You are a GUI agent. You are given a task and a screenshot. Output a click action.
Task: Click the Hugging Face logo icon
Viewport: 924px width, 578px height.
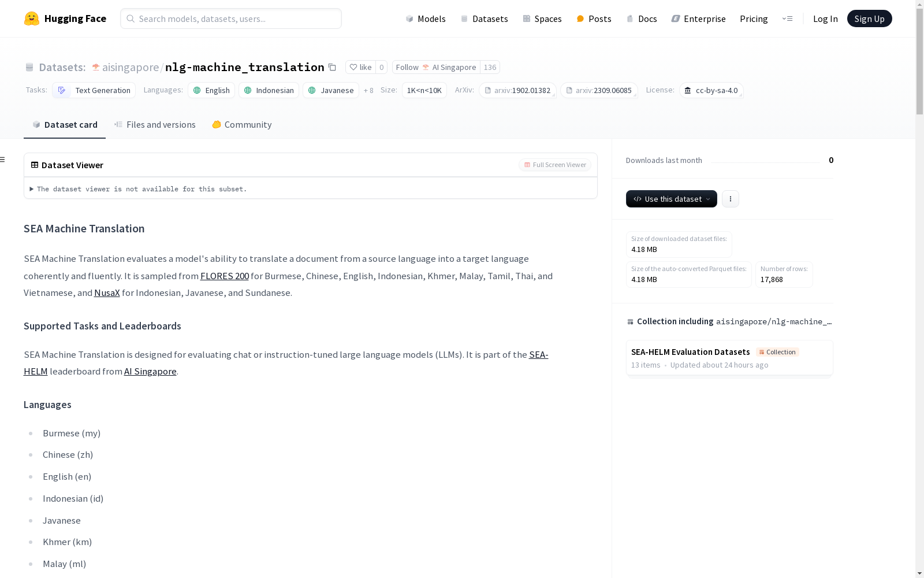tap(32, 18)
